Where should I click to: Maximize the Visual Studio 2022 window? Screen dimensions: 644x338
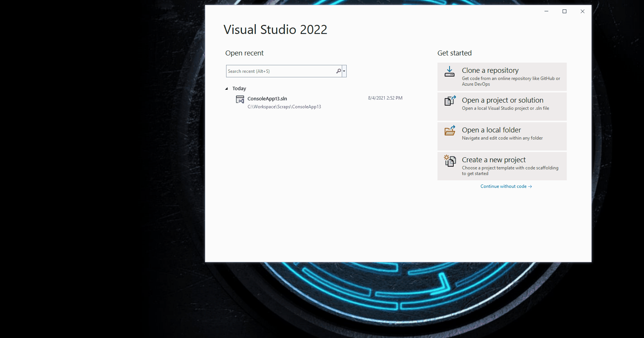[x=564, y=11]
